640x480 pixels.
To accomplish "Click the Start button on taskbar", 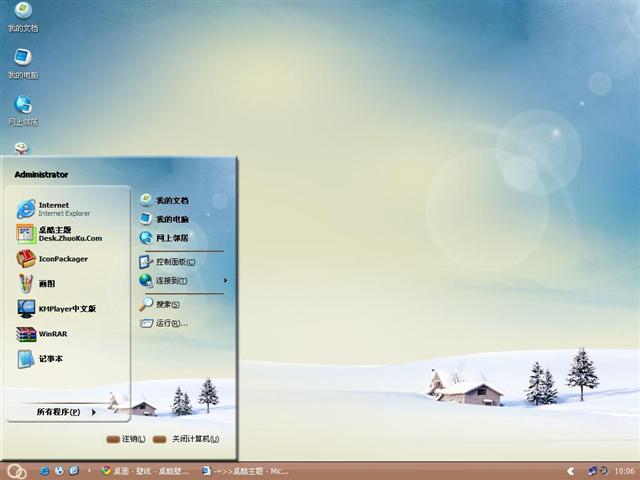I will [x=17, y=471].
